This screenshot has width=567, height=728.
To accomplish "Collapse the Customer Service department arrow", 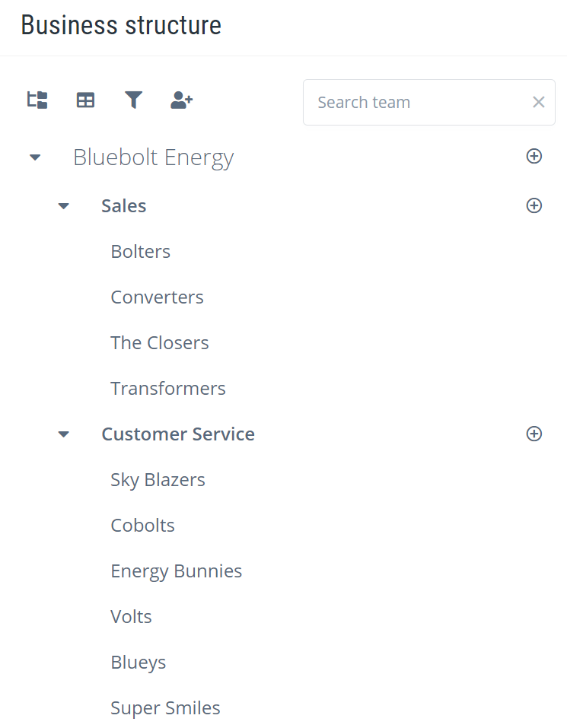I will point(64,434).
